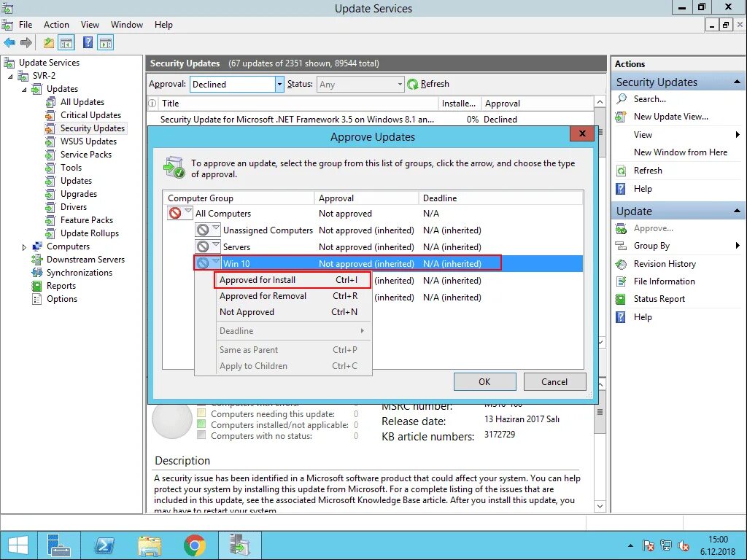Viewport: 747px width, 560px height.
Task: Choose Approved for Install menu item
Action: (x=292, y=280)
